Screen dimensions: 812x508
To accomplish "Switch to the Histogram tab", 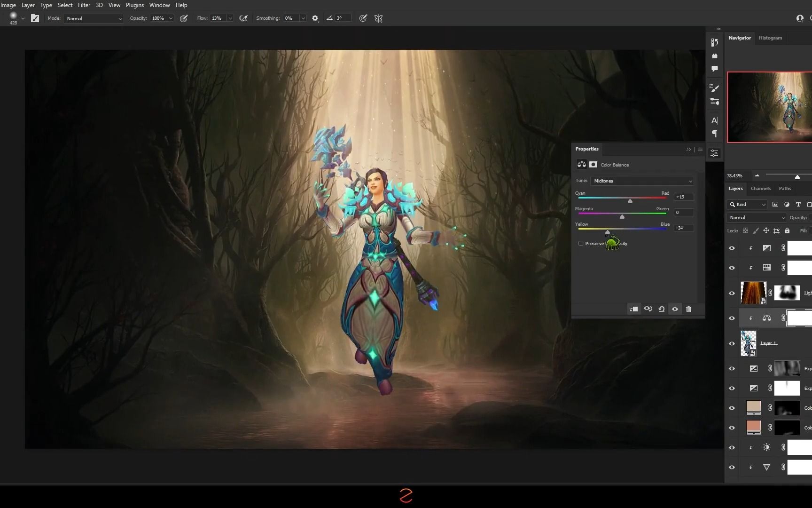I will pos(770,38).
